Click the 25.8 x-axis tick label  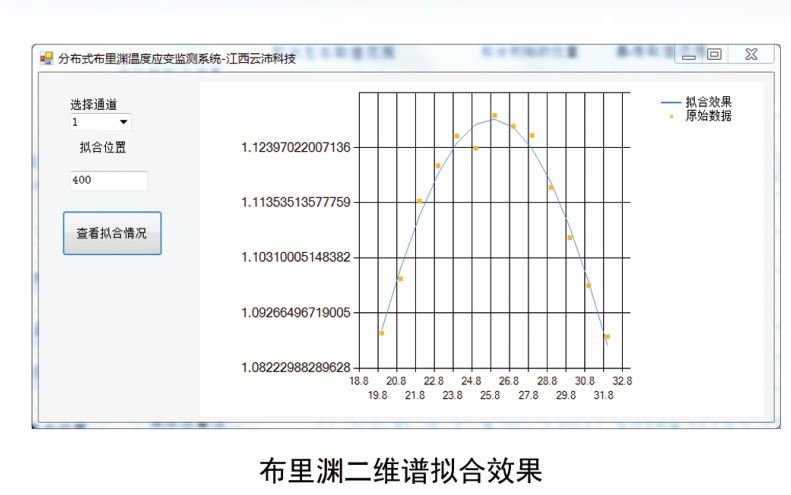click(490, 396)
